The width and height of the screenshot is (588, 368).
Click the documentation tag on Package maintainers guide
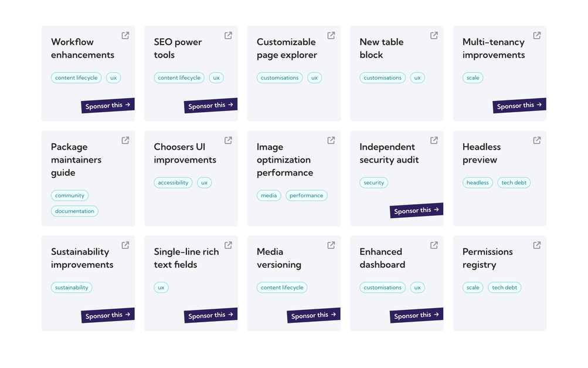[74, 211]
